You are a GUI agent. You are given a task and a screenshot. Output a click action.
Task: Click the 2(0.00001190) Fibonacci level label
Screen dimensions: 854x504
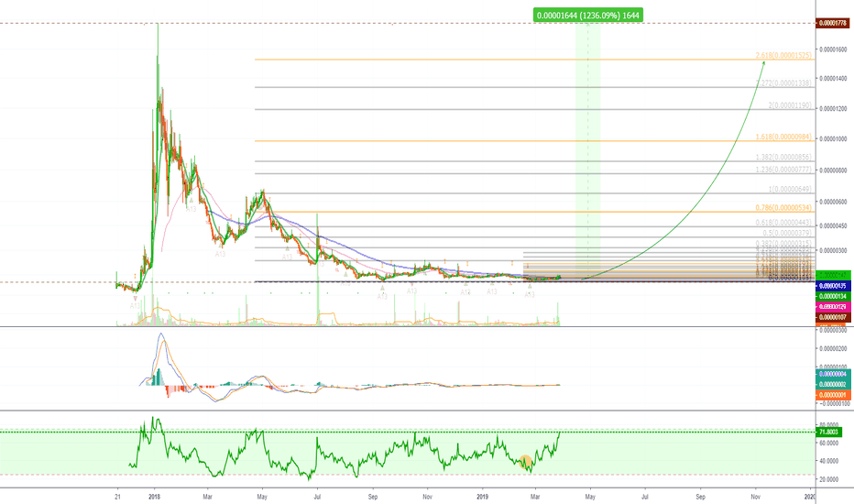coord(790,105)
